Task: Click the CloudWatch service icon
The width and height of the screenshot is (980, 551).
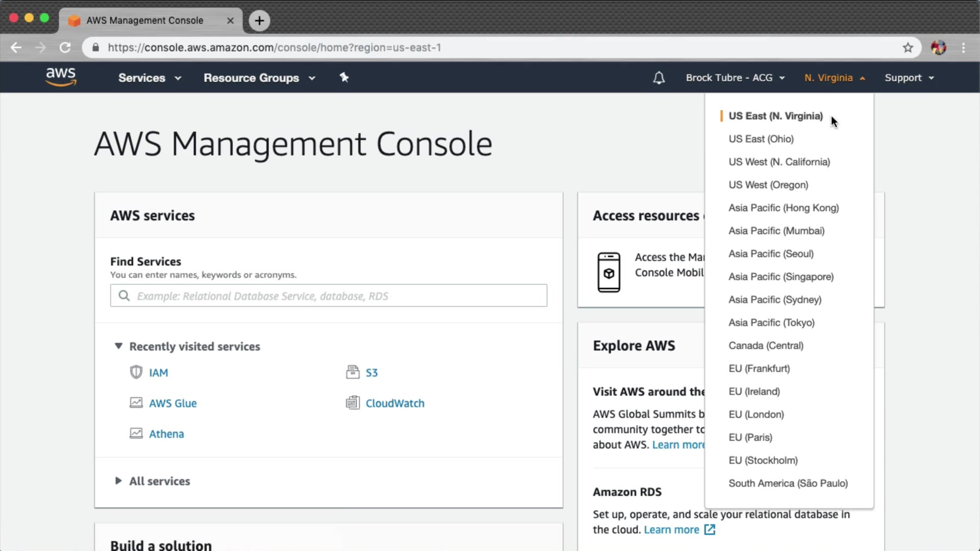Action: pos(352,403)
